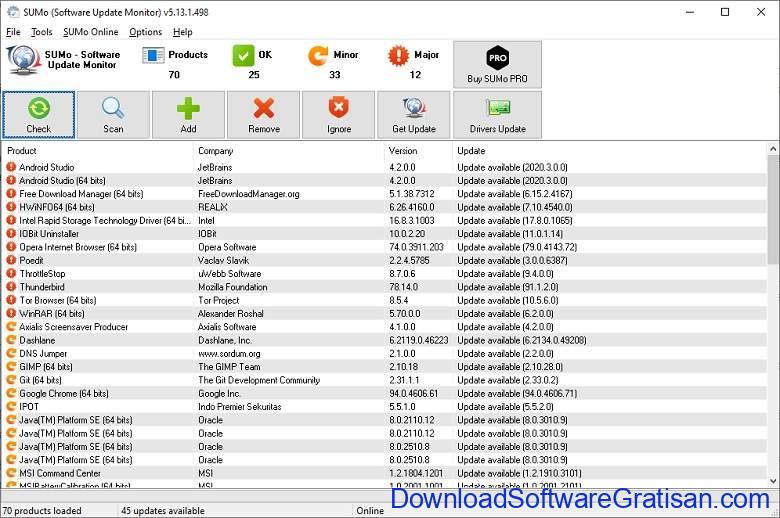Click company name Alexander Roshal
The width and height of the screenshot is (780, 518).
coord(230,313)
